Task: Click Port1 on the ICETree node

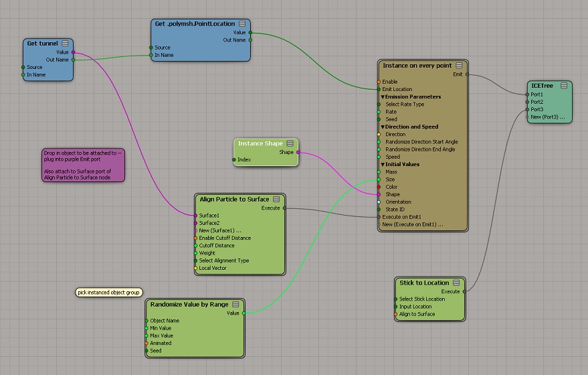Action: pos(527,94)
